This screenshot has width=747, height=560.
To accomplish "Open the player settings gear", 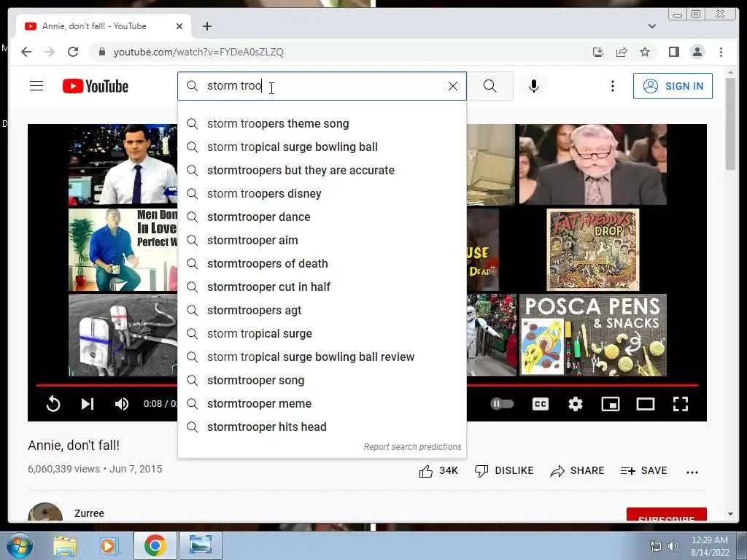I will click(x=576, y=404).
